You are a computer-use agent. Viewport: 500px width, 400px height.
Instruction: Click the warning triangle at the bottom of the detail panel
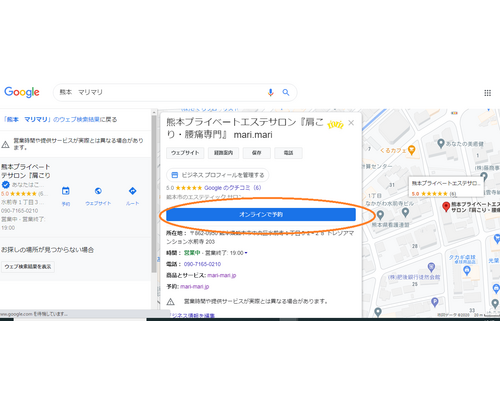pyautogui.click(x=170, y=302)
